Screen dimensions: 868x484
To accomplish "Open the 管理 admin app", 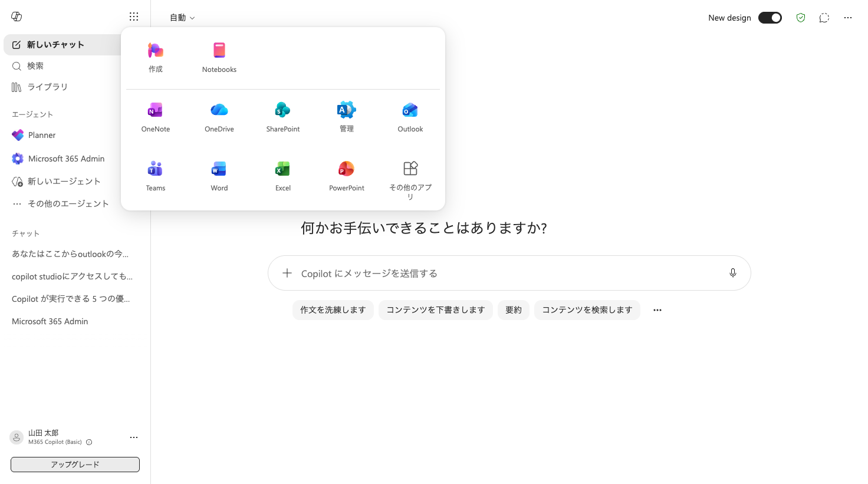I will 347,117.
